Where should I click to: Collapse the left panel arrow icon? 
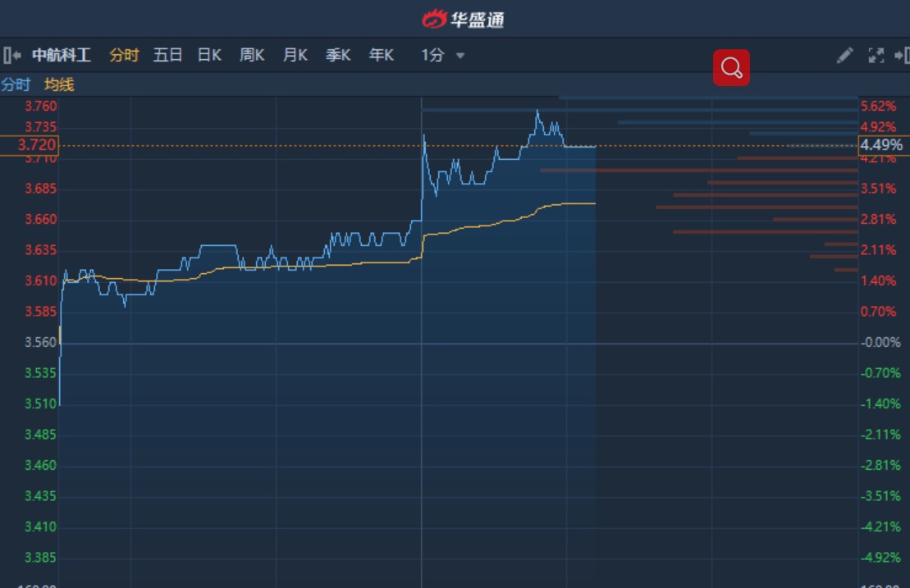(x=11, y=56)
